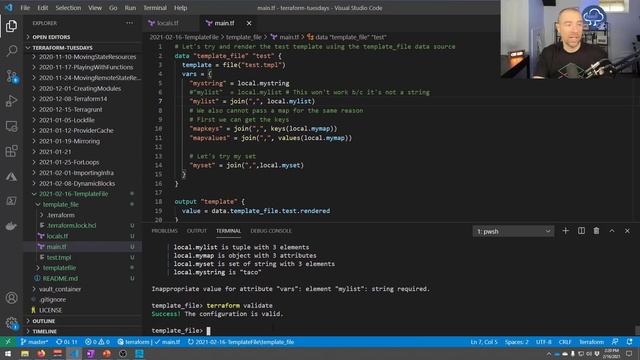Add a new terminal with plus icon
This screenshot has width=640, height=360.
pyautogui.click(x=565, y=231)
